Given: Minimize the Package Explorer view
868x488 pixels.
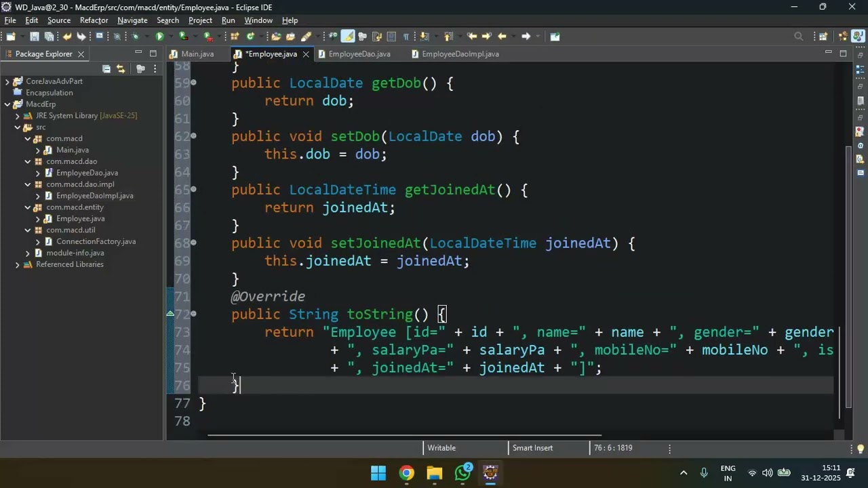Looking at the screenshot, I should point(138,53).
